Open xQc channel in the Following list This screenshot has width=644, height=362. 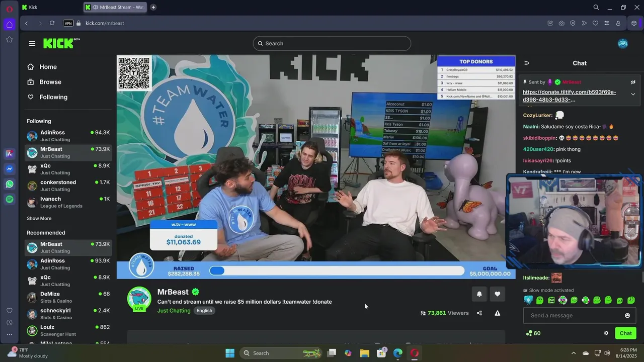click(x=68, y=169)
